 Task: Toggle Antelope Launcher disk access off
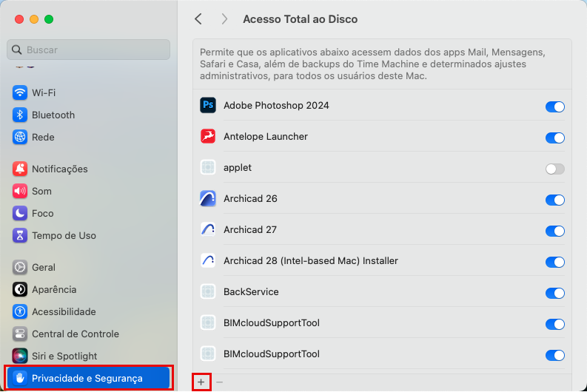[555, 138]
